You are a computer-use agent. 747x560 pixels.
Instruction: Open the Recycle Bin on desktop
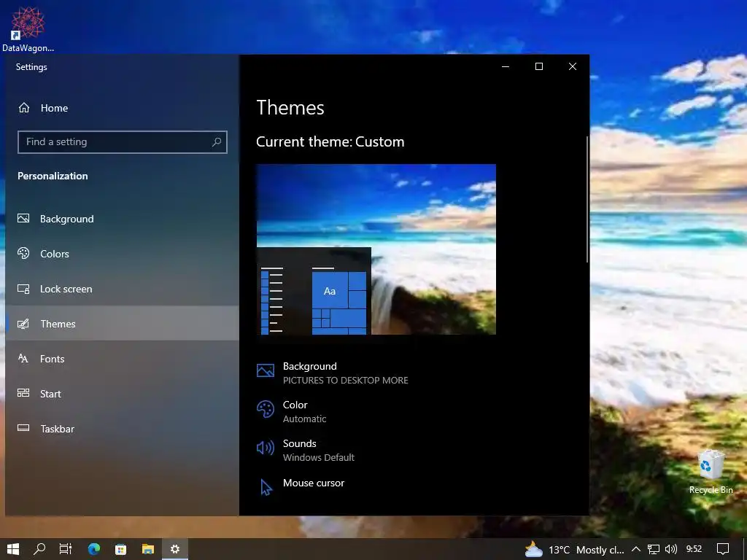tap(711, 472)
